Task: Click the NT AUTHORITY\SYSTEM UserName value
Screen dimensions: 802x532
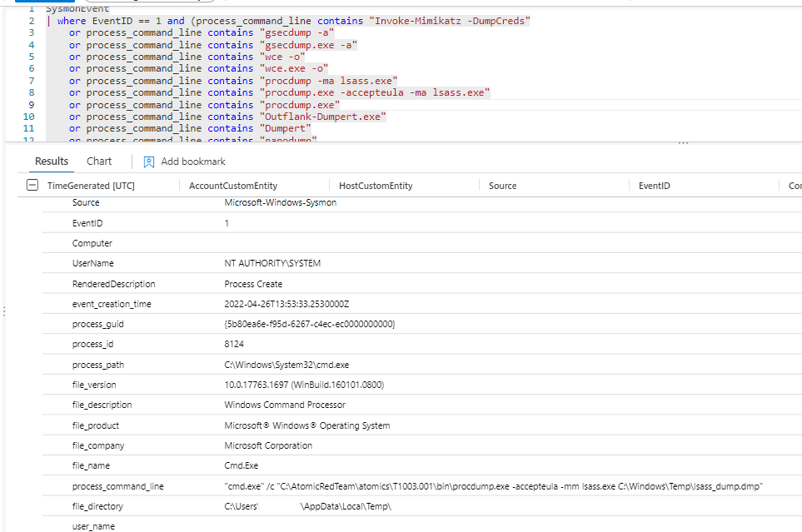Action: [272, 263]
